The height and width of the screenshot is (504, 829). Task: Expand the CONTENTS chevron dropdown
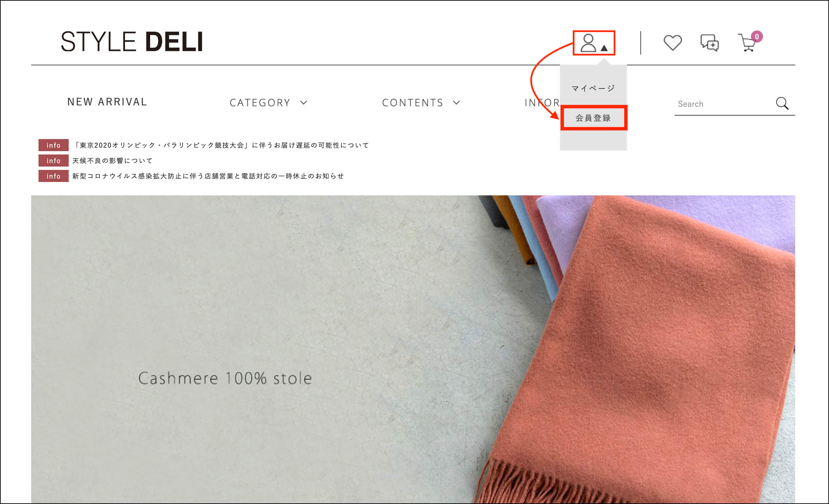click(457, 103)
